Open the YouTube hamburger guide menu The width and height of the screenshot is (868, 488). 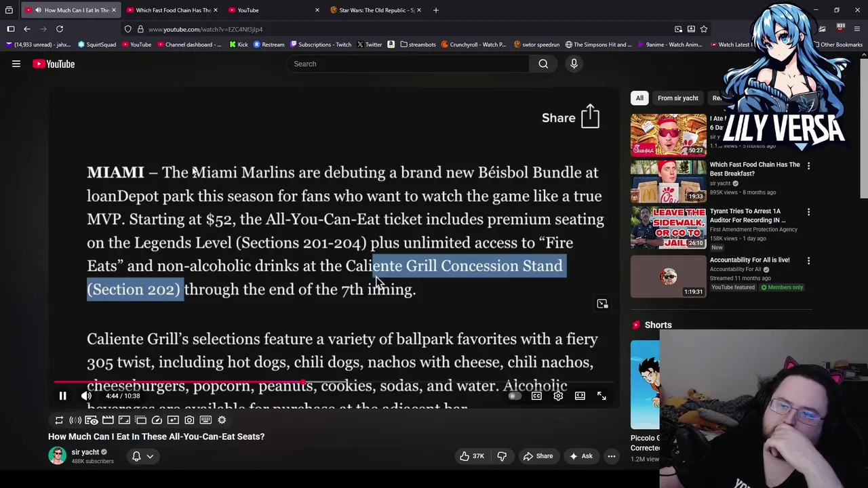tap(16, 64)
